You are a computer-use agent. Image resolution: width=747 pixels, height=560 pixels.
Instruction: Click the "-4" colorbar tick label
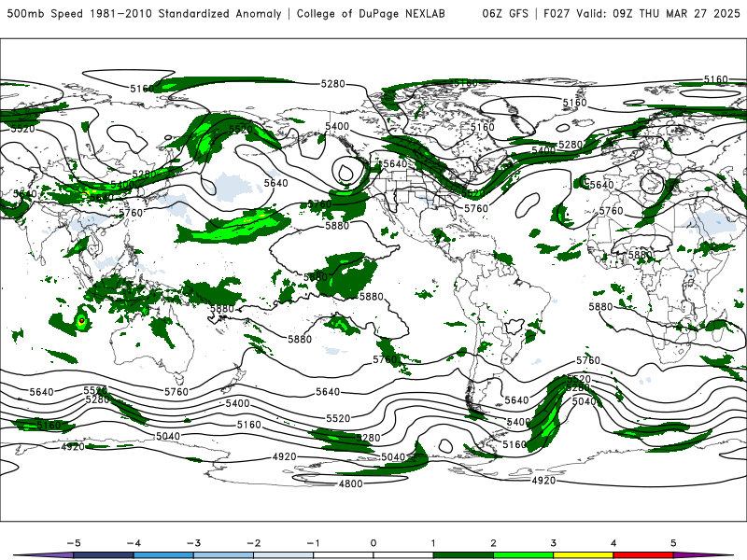[134, 543]
